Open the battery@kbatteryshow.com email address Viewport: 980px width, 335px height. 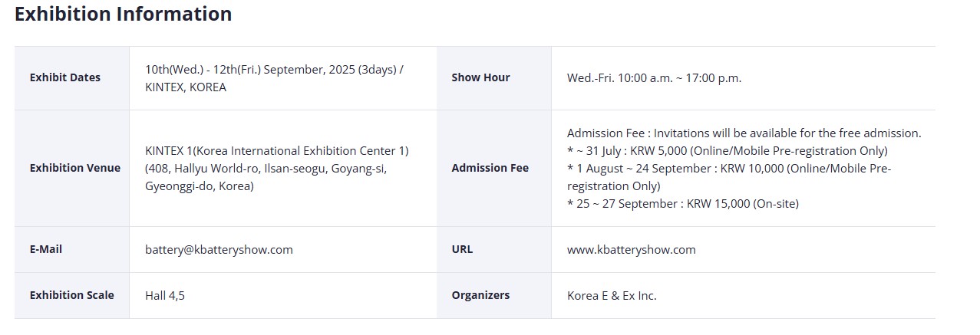tap(219, 249)
